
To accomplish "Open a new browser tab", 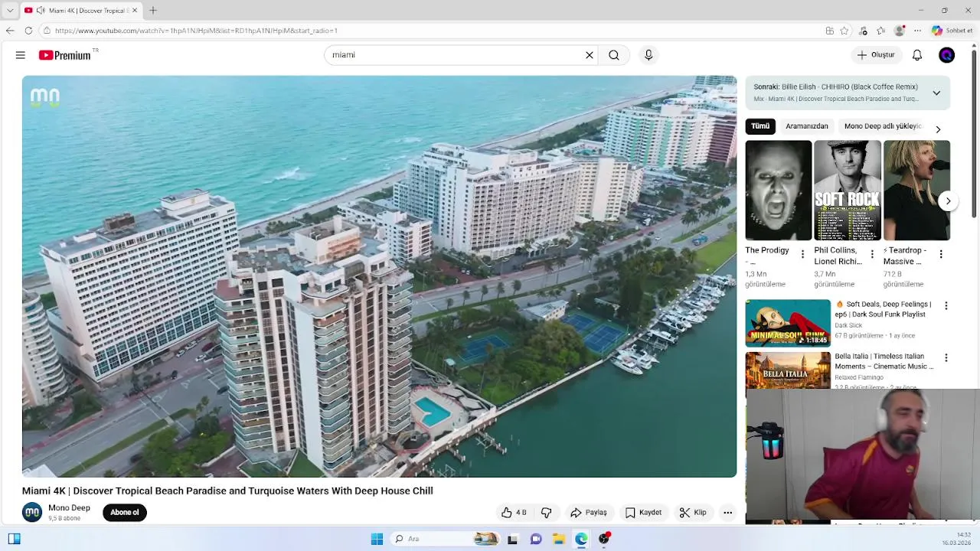I will click(x=153, y=10).
